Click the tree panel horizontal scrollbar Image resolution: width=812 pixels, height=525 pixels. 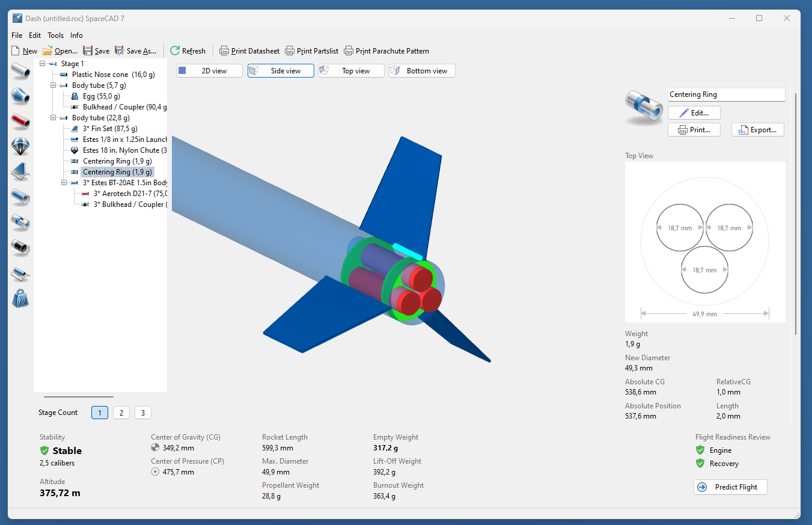(79, 397)
